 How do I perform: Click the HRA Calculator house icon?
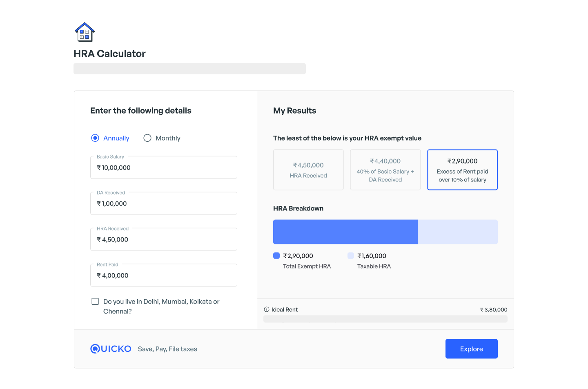85,32
